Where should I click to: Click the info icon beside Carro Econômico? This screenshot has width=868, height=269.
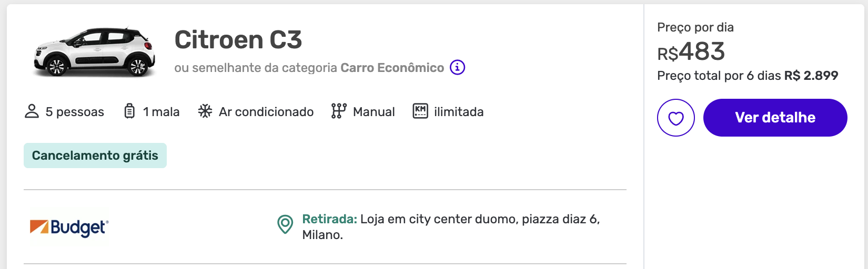(457, 68)
